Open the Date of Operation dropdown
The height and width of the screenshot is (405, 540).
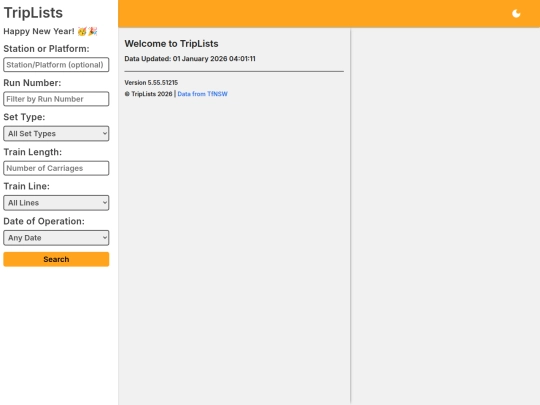56,238
